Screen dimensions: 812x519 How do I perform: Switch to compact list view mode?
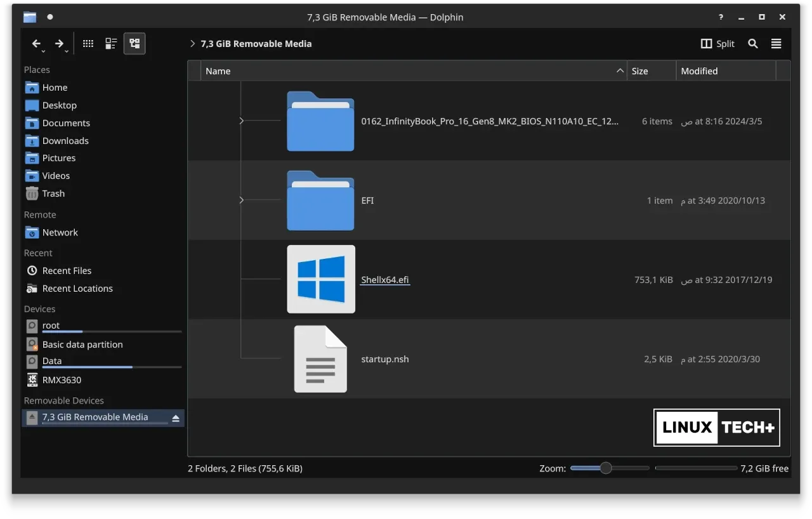click(x=111, y=43)
